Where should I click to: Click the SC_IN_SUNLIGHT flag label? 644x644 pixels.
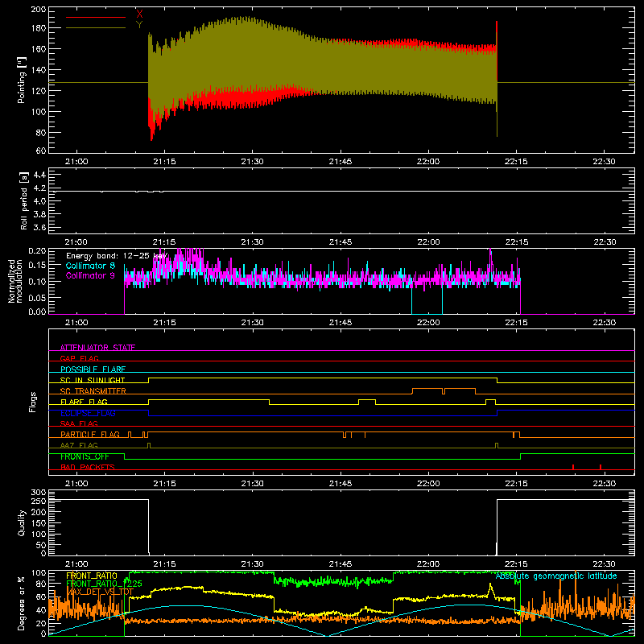[93, 380]
